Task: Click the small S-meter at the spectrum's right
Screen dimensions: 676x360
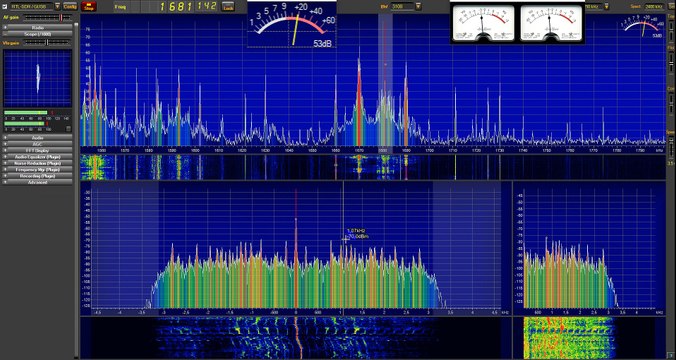Action: pyautogui.click(x=642, y=27)
